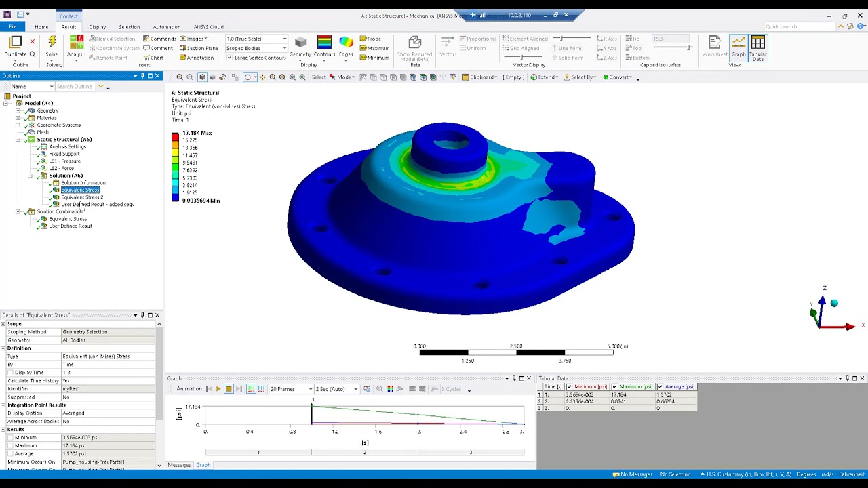Open the Clipboard dropdown

[481, 77]
